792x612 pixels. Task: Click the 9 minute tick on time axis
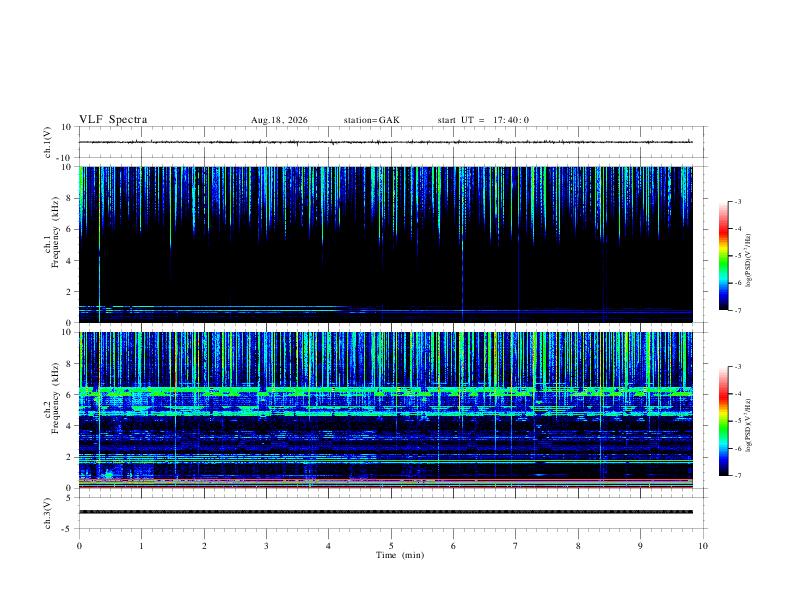point(640,546)
